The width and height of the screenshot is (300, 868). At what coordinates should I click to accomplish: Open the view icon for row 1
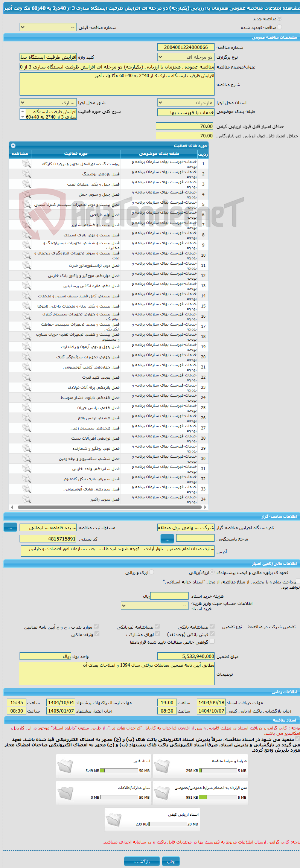26,164
